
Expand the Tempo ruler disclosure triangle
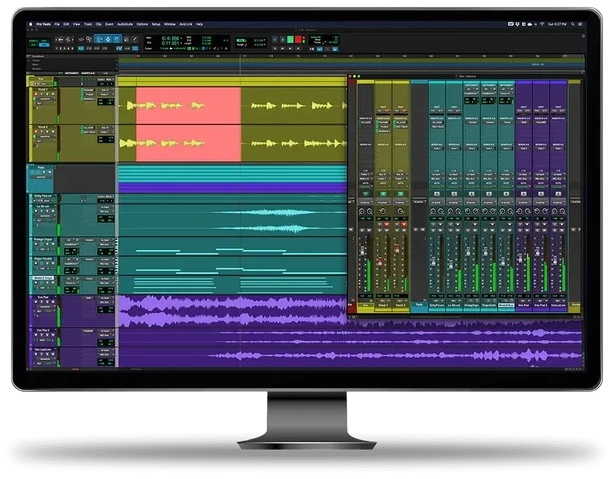[30, 61]
